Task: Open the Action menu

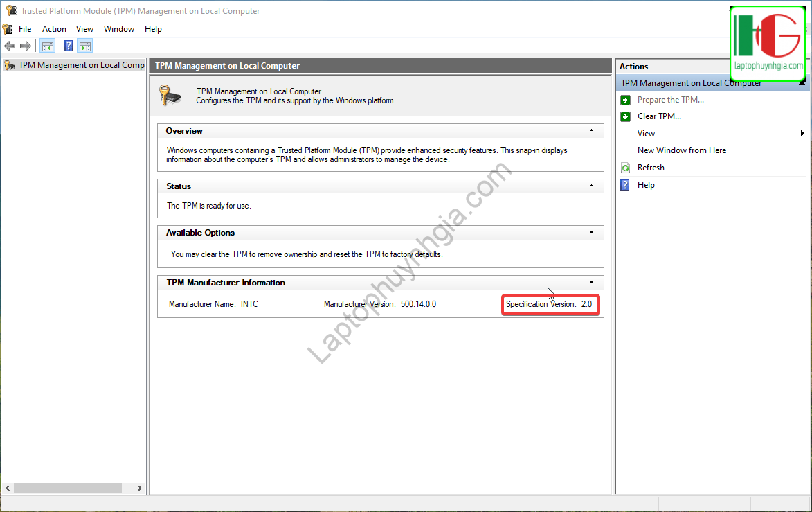Action: (54, 29)
